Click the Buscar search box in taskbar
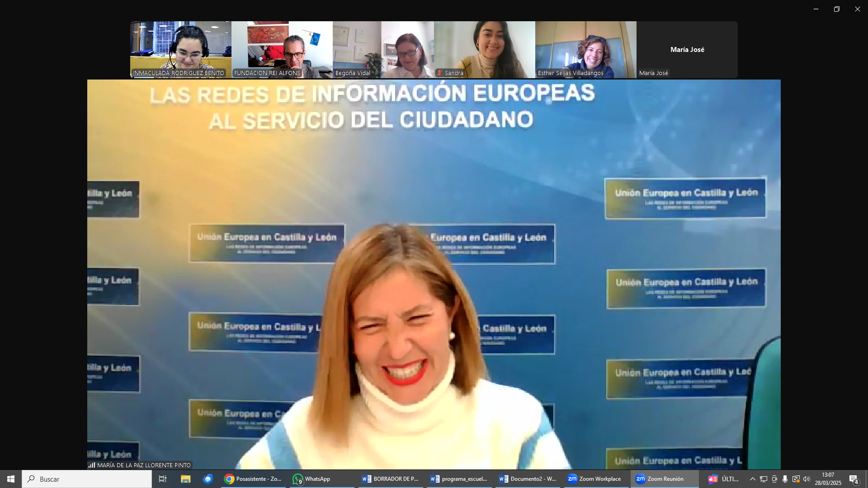 87,479
